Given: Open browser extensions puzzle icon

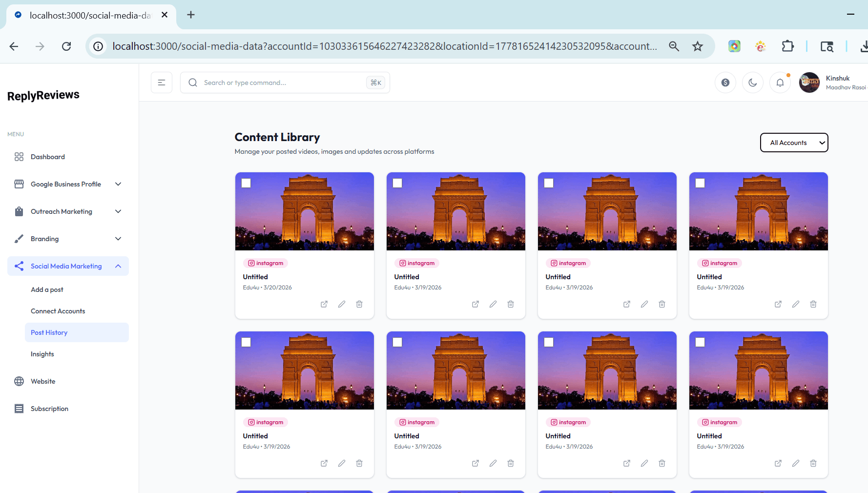Looking at the screenshot, I should 787,46.
